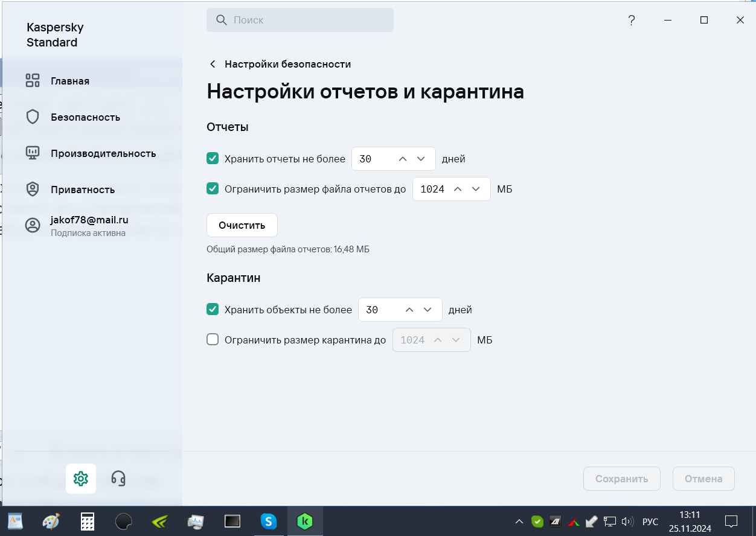Enable Ограничить размер карантина checkbox

(x=213, y=340)
